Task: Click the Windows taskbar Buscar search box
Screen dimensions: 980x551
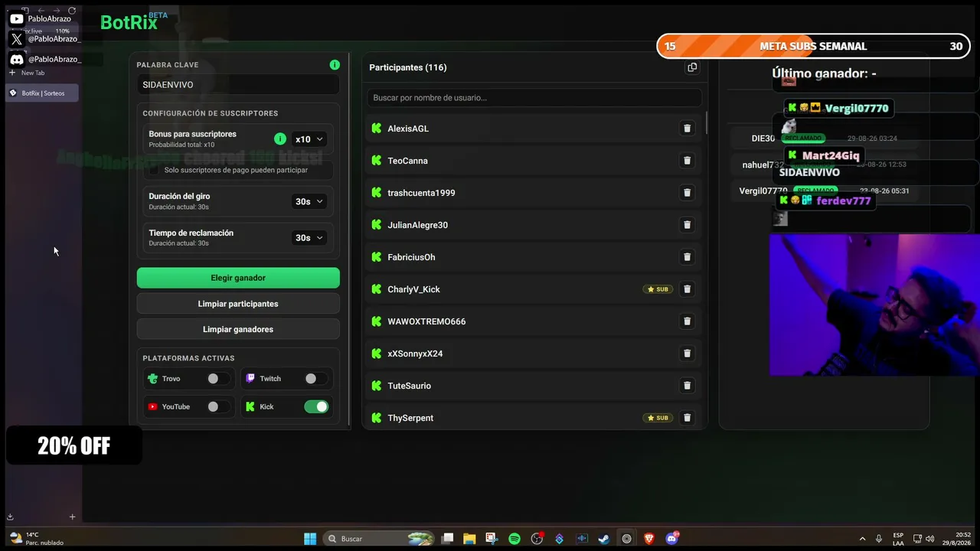Action: coord(380,539)
